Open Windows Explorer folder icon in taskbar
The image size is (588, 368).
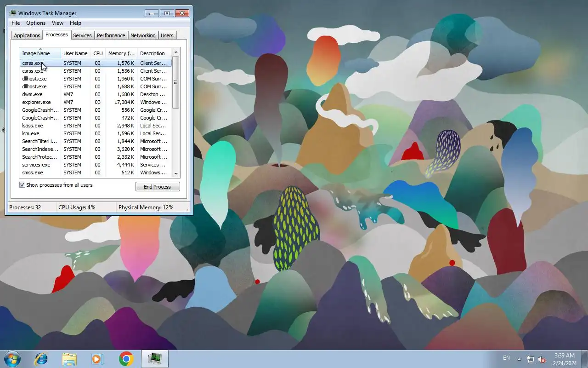click(69, 359)
